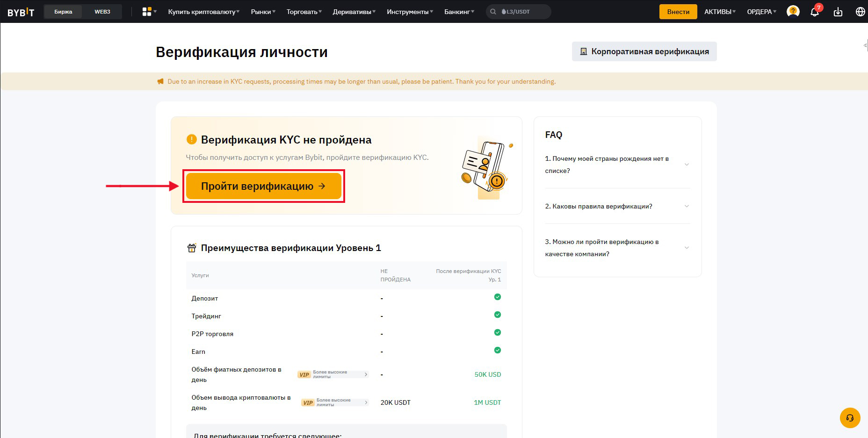
Task: Click the megaphone announcement icon
Action: [x=160, y=81]
